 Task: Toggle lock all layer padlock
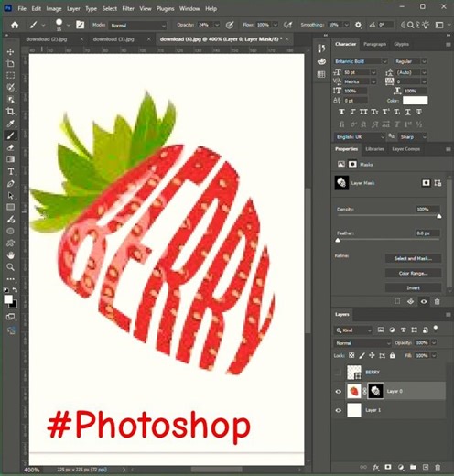(x=393, y=355)
